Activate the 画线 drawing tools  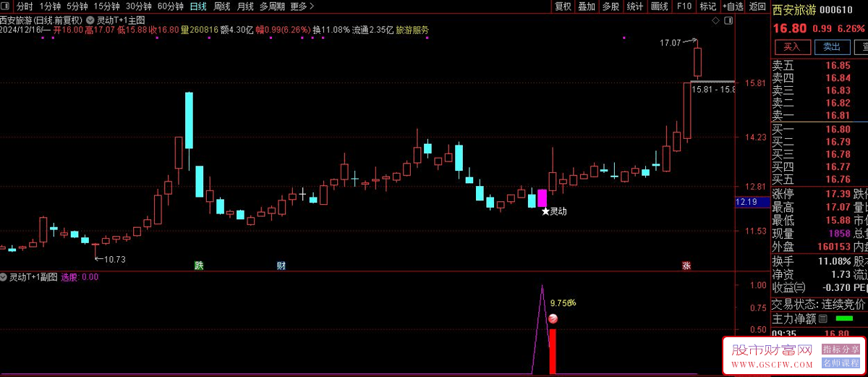(660, 7)
